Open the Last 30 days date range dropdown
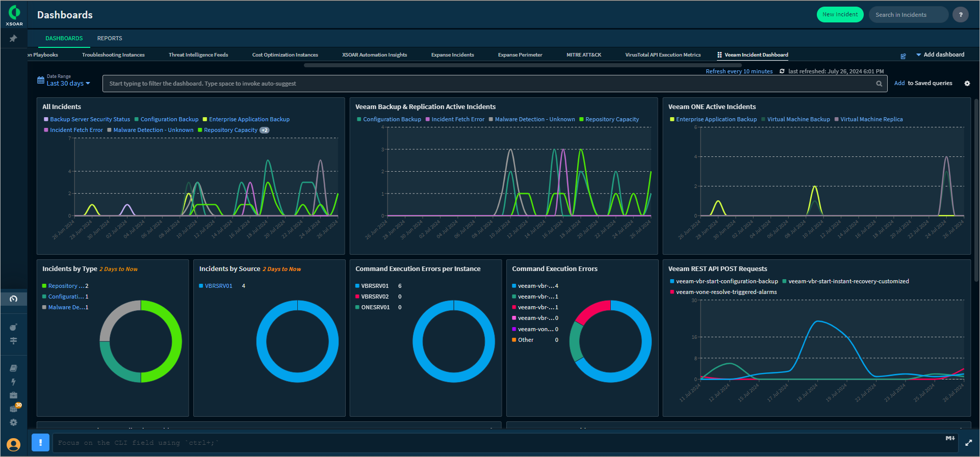 tap(68, 83)
